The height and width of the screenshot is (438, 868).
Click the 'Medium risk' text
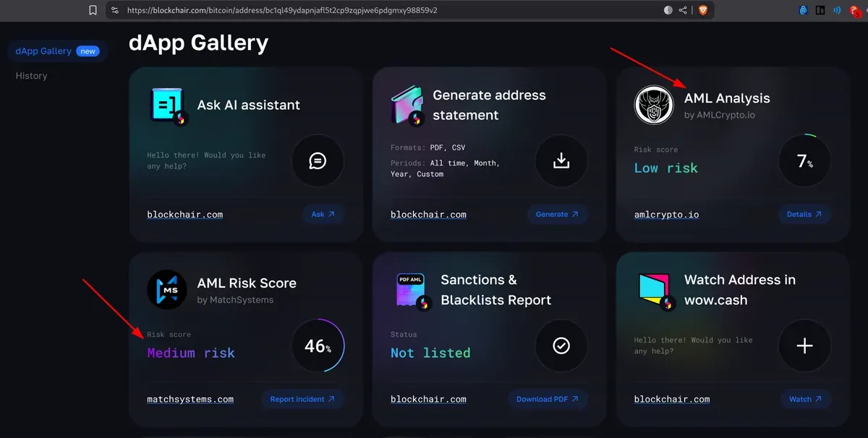[x=191, y=353]
